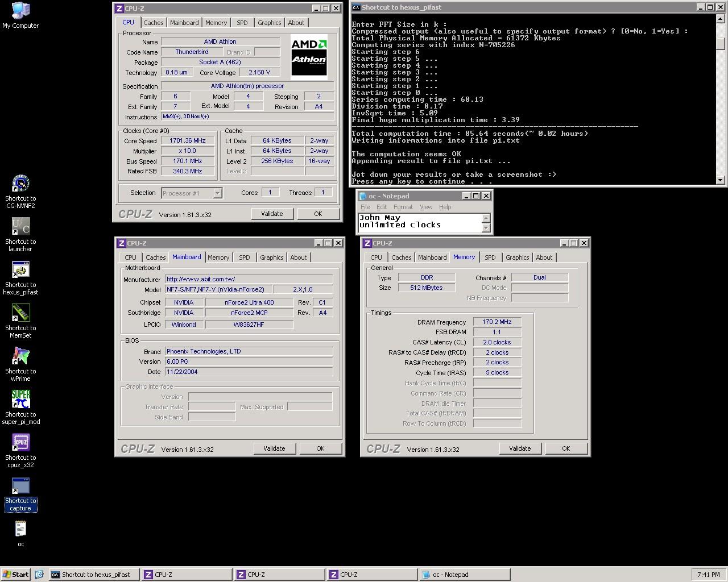The height and width of the screenshot is (582, 728).
Task: Open the Caches tab in CPU window
Action: (154, 23)
